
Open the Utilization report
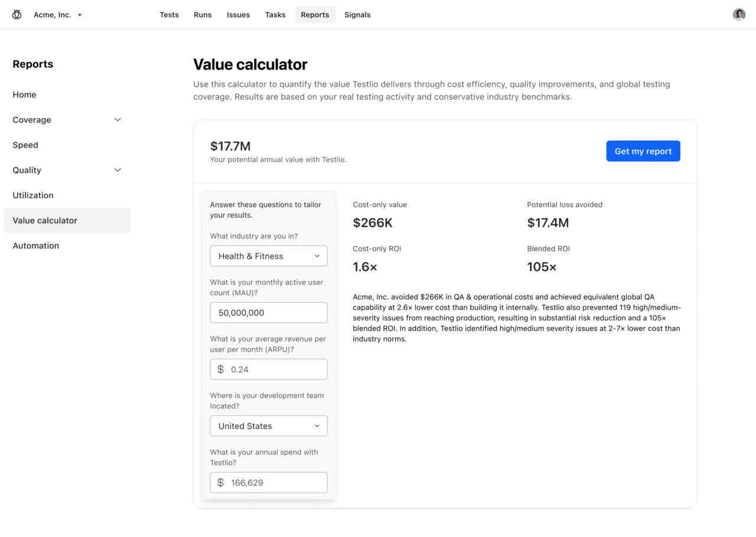33,195
